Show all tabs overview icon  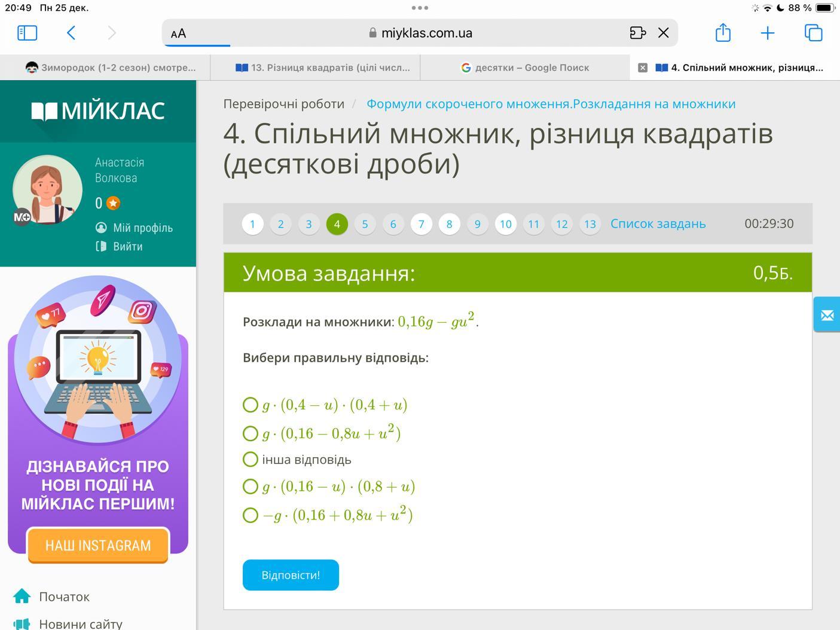(x=813, y=33)
